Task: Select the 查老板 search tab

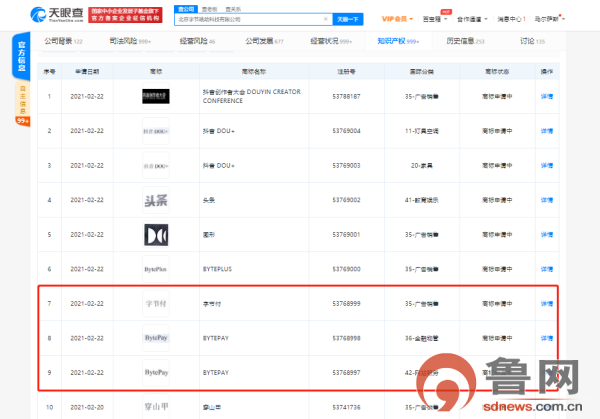Action: coord(209,9)
